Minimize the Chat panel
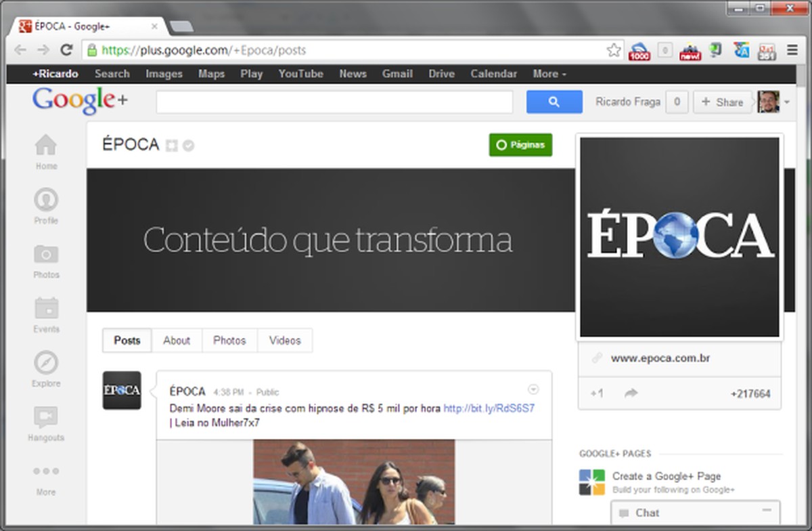Viewport: 812px width, 531px height. coord(767,511)
